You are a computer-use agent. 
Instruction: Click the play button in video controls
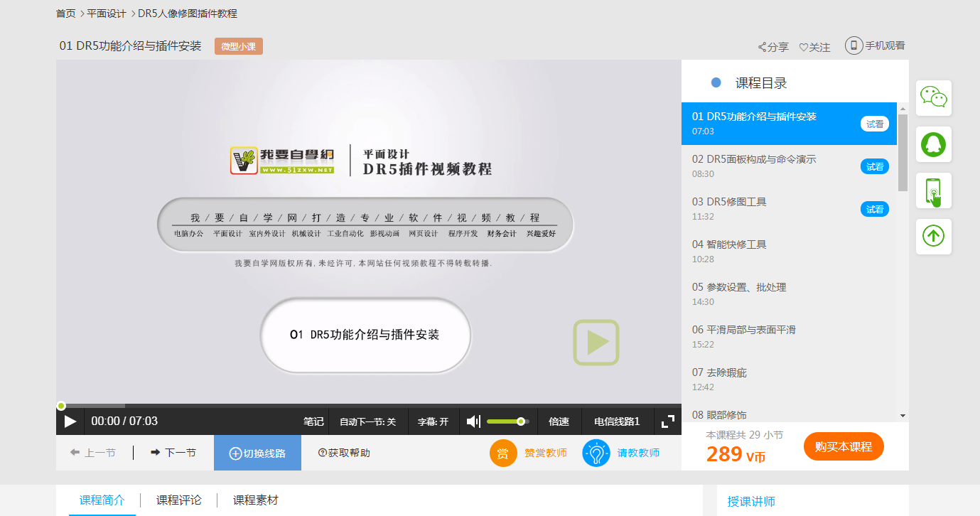pos(70,421)
